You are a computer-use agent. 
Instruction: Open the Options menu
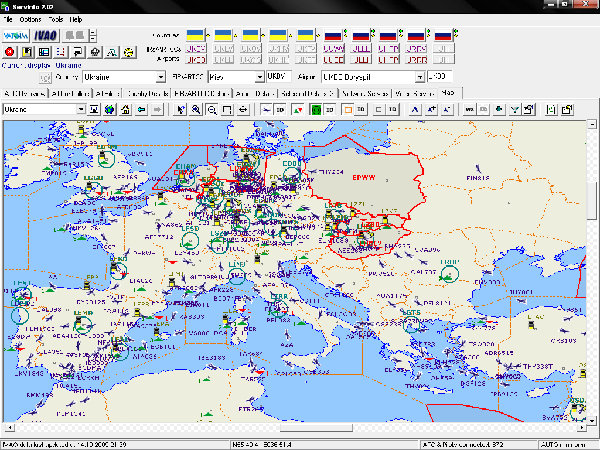[x=30, y=19]
